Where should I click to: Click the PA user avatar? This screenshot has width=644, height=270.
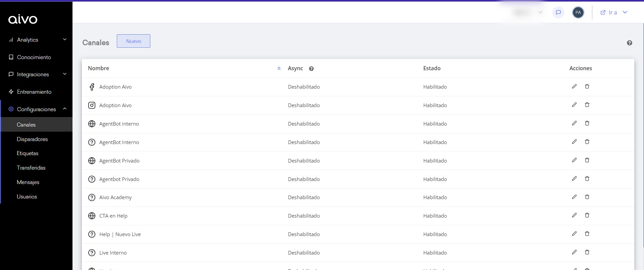click(578, 12)
